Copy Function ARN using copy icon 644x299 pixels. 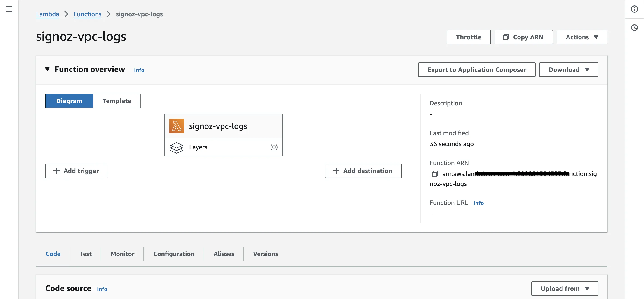435,174
